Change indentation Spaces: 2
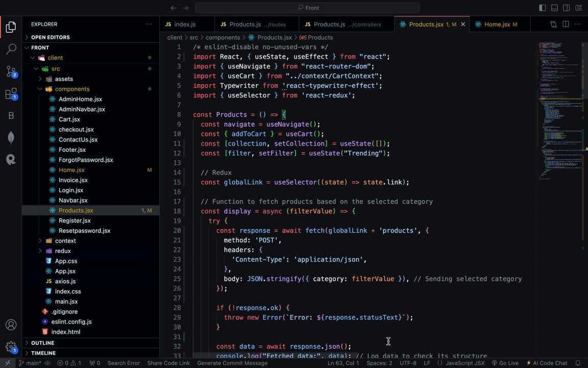 (379, 363)
